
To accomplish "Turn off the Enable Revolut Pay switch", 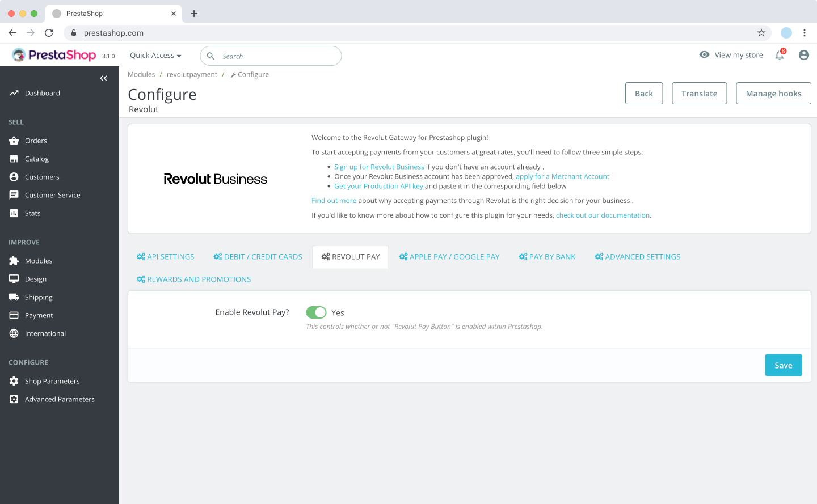I will (316, 312).
